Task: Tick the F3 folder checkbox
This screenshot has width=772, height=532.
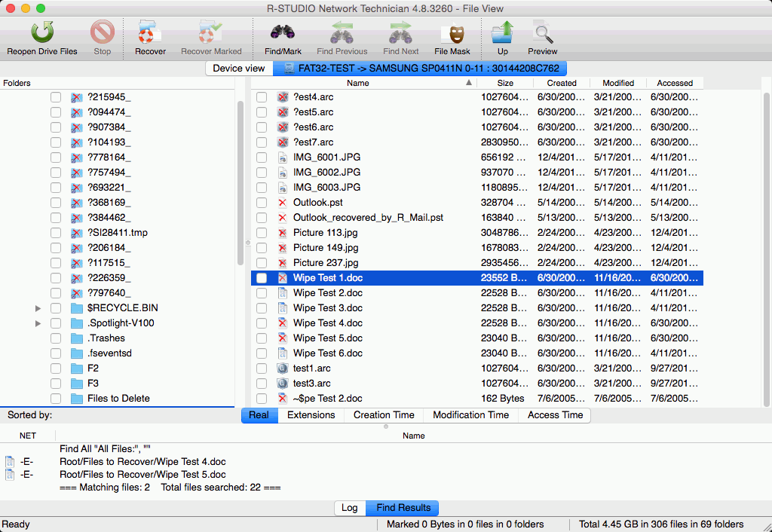Action: (x=56, y=384)
